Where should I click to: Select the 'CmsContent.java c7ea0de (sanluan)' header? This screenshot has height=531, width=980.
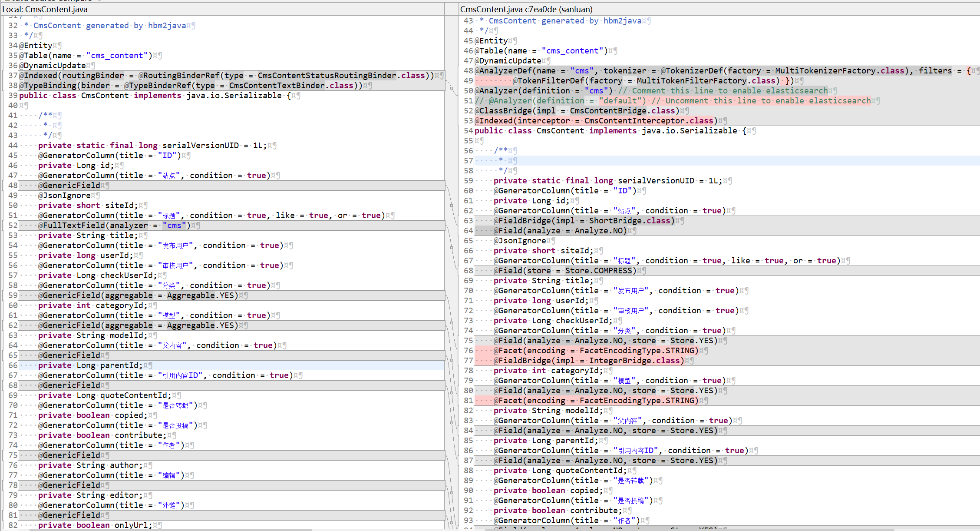click(526, 9)
